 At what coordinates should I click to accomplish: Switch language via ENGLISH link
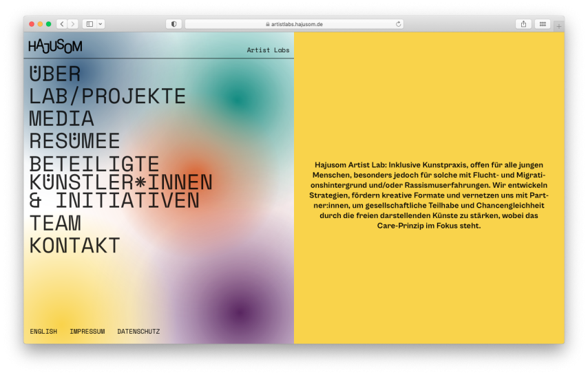tap(43, 332)
